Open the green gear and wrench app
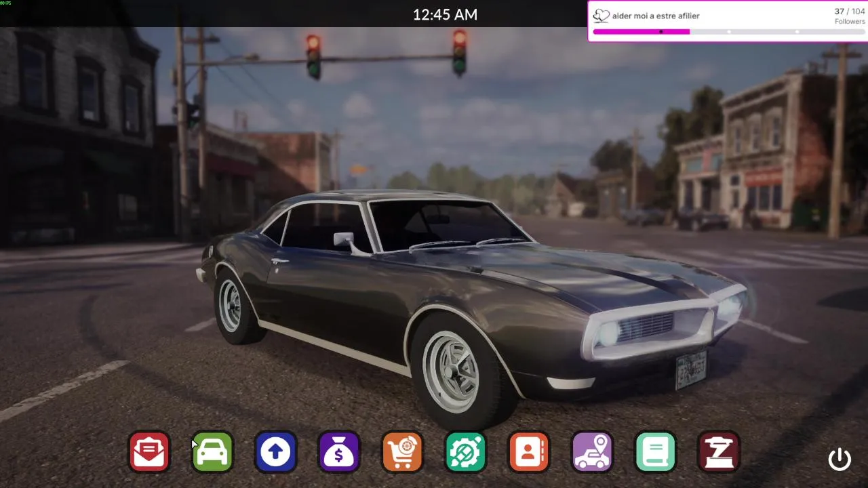Viewport: 868px width, 488px height. (465, 452)
